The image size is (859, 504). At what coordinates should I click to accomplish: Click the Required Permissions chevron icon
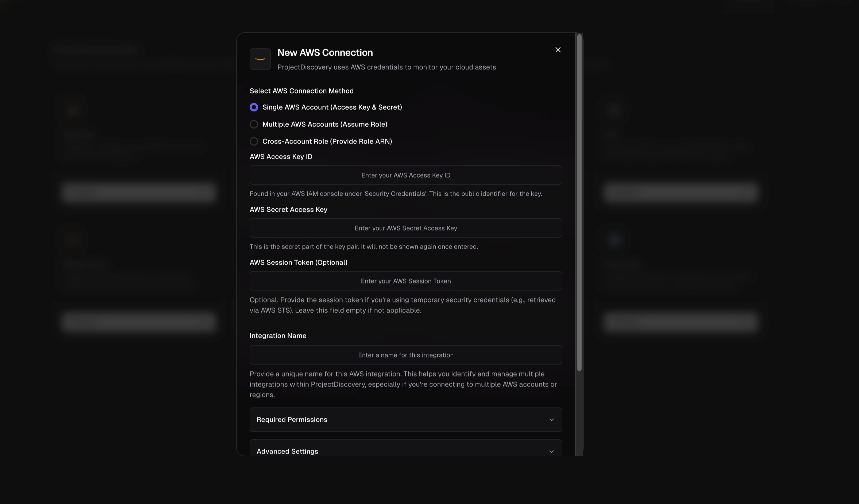pos(552,420)
